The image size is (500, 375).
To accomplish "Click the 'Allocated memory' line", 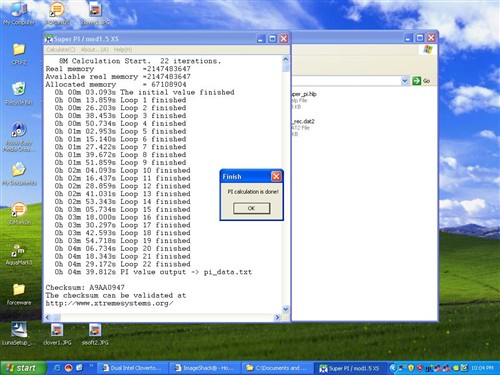I will click(116, 84).
